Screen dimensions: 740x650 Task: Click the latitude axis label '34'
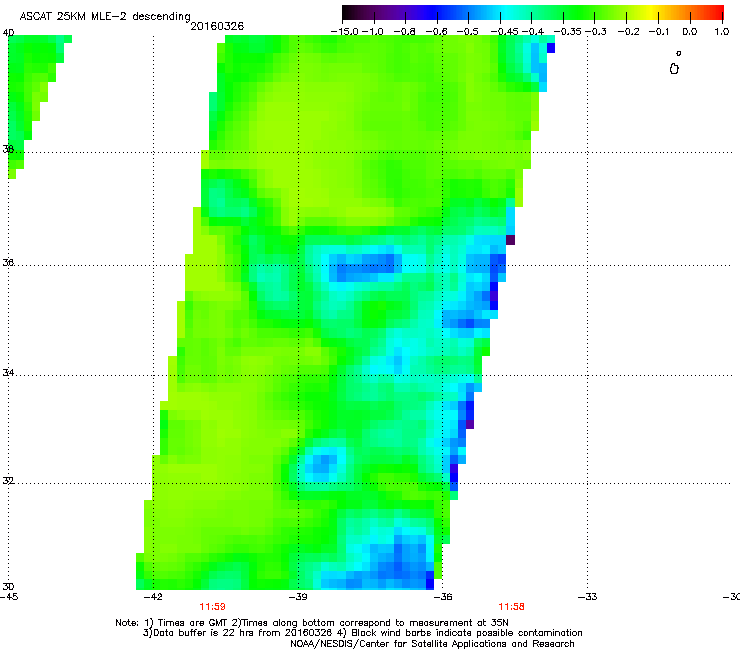[x=8, y=373]
